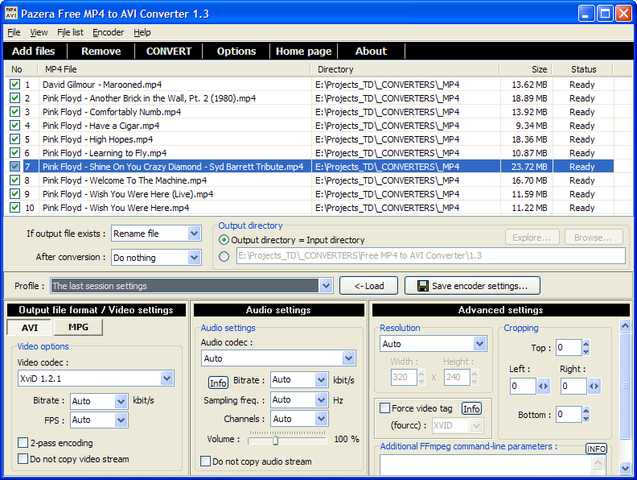Click About toolbar button

[x=371, y=51]
